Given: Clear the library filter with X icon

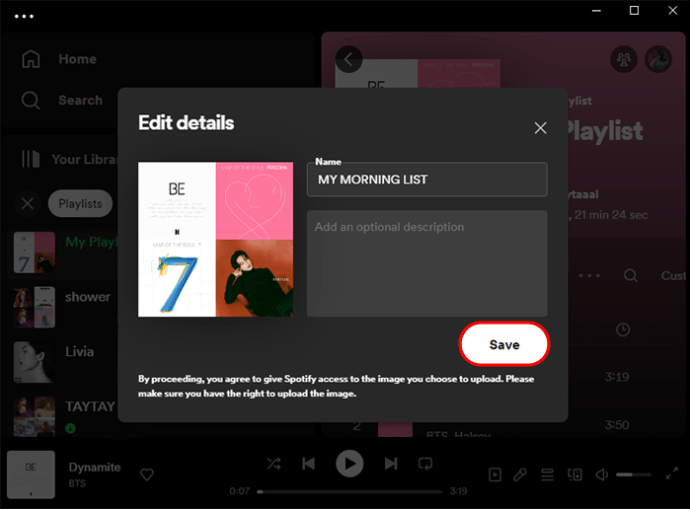Looking at the screenshot, I should (x=27, y=204).
